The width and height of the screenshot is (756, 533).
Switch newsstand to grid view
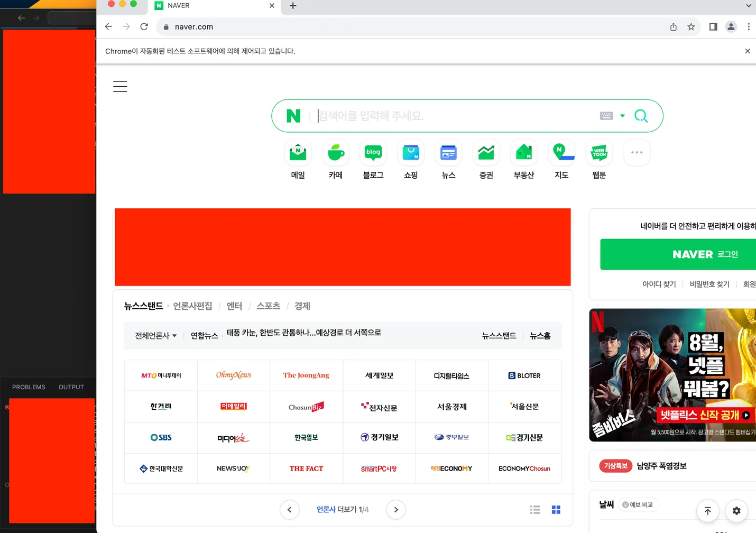click(556, 510)
